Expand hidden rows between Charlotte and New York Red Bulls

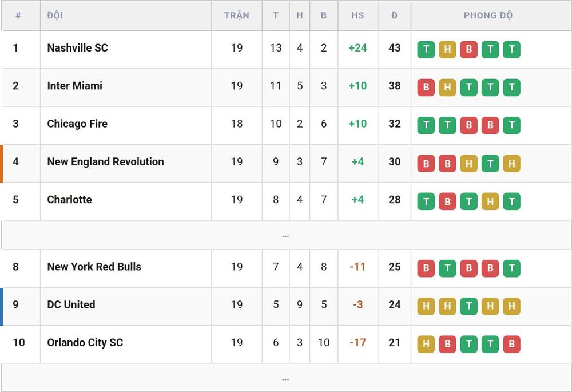[x=285, y=235]
